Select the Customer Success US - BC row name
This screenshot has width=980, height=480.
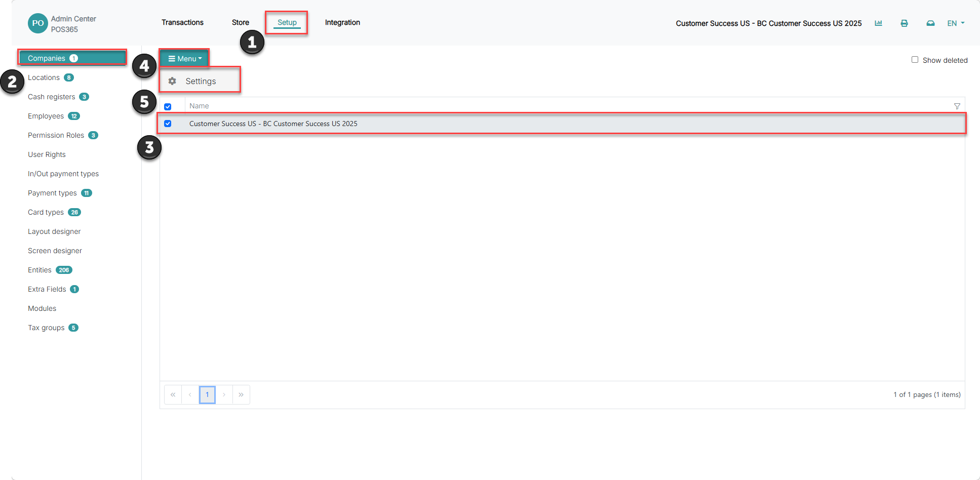tap(273, 124)
